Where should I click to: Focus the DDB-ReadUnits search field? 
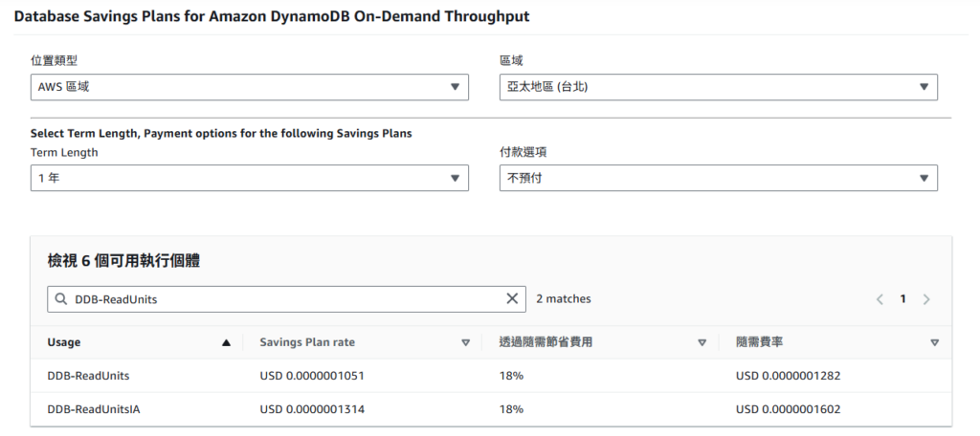(x=286, y=299)
